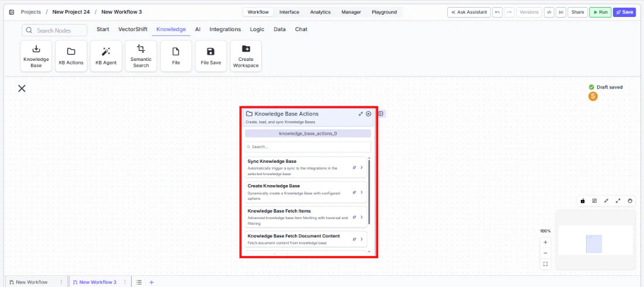
Task: Add the KB Actions node
Action: pyautogui.click(x=71, y=56)
